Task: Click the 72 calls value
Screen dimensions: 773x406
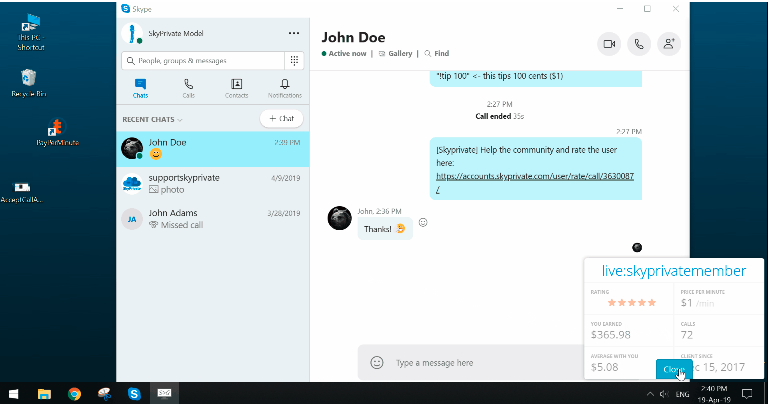Action: (687, 335)
